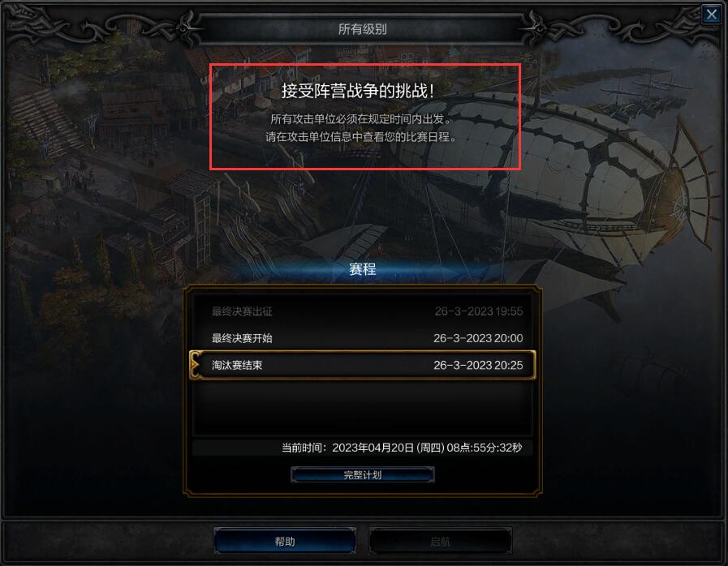Click the 赛程 schedule header

pos(363,269)
